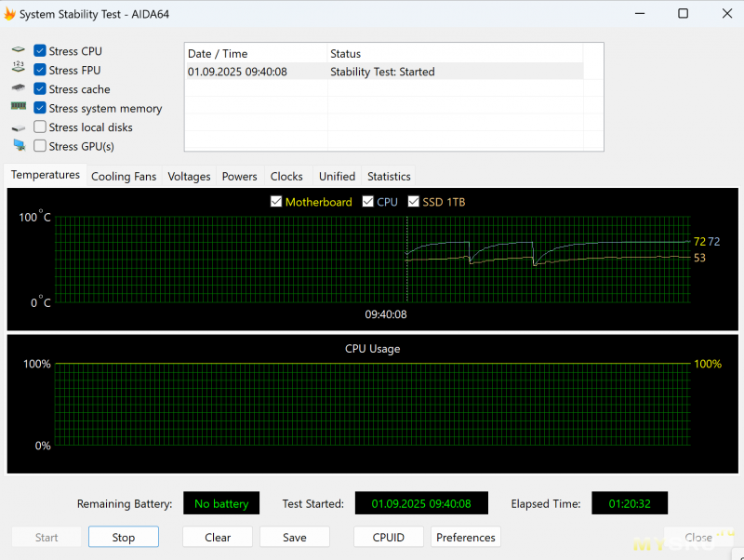Click the CPU chip icon beside Stress CPU
This screenshot has height=560, width=744.
[18, 49]
